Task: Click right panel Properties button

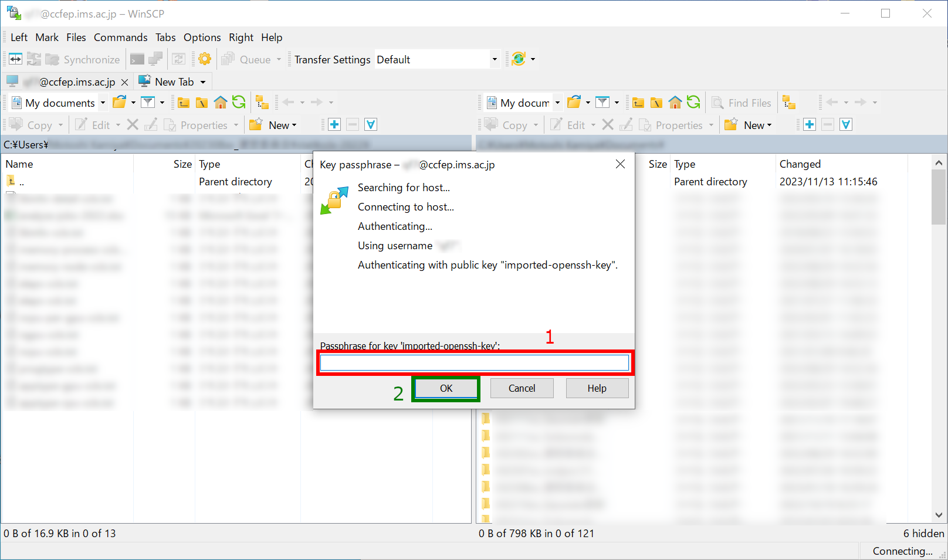Action: click(676, 125)
